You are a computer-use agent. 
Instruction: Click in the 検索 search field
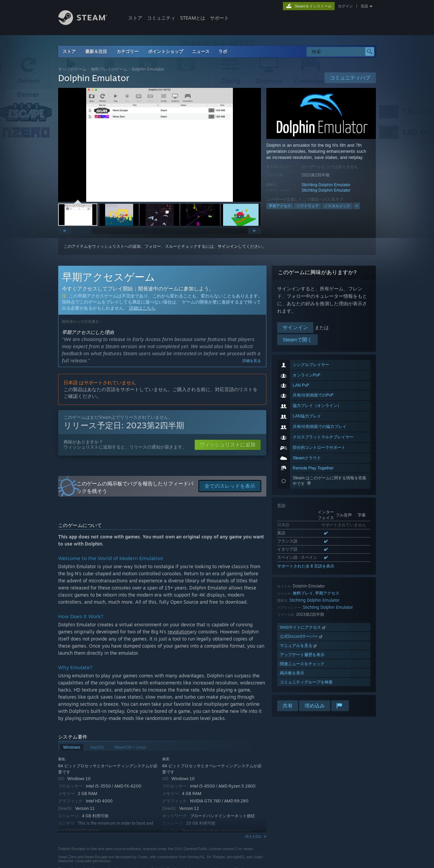click(x=336, y=51)
